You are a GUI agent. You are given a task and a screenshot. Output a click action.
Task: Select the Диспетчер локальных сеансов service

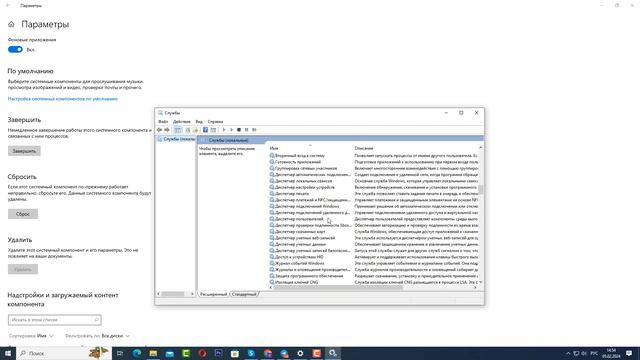click(x=303, y=181)
